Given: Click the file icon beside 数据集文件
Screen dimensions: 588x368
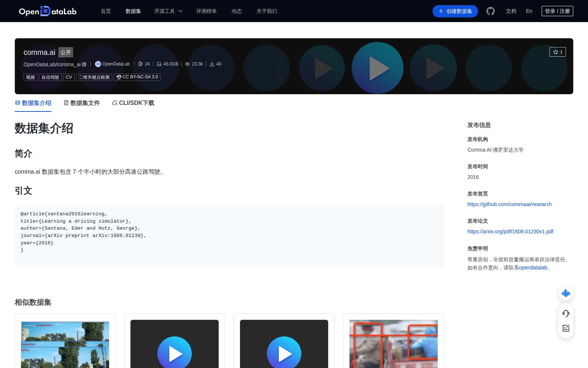Looking at the screenshot, I should [66, 103].
